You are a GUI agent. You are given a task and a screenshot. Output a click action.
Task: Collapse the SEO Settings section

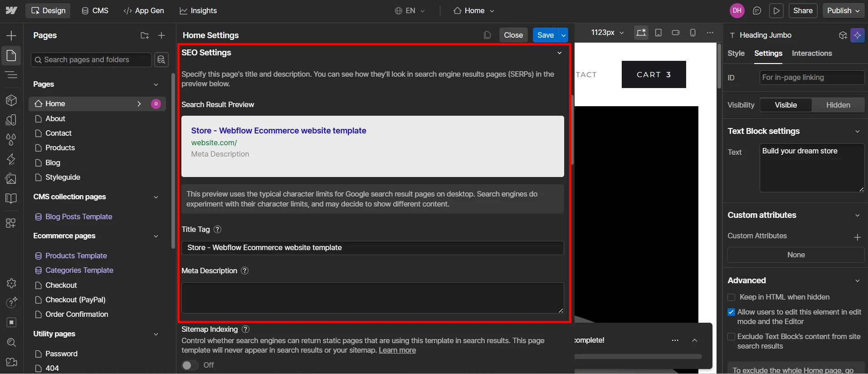pos(559,53)
